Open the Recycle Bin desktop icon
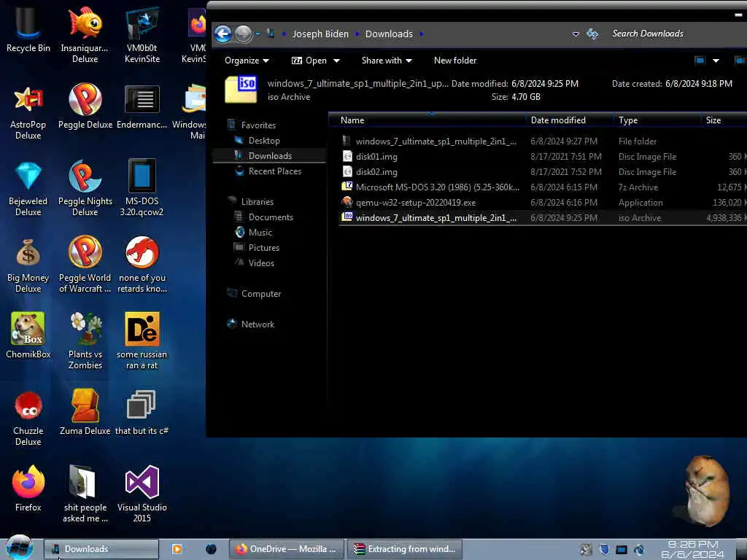 point(28,28)
